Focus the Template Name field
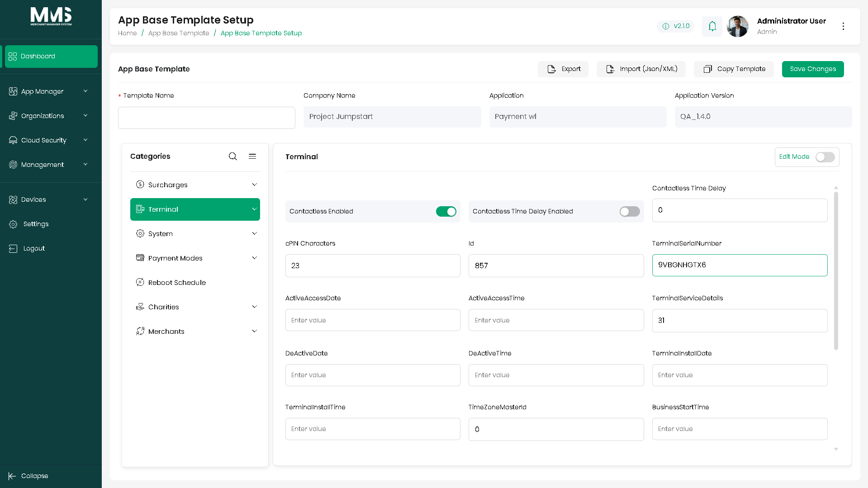Image resolution: width=868 pixels, height=488 pixels. [x=207, y=118]
